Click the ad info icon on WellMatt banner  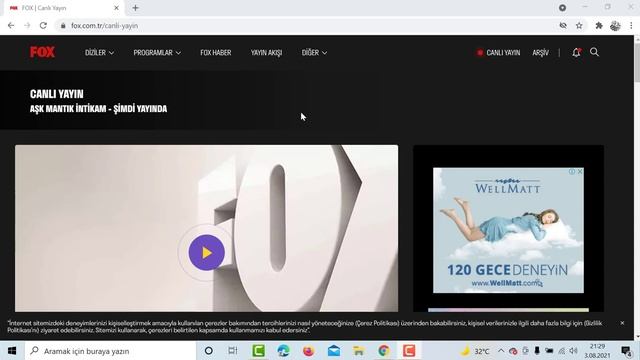pyautogui.click(x=572, y=172)
